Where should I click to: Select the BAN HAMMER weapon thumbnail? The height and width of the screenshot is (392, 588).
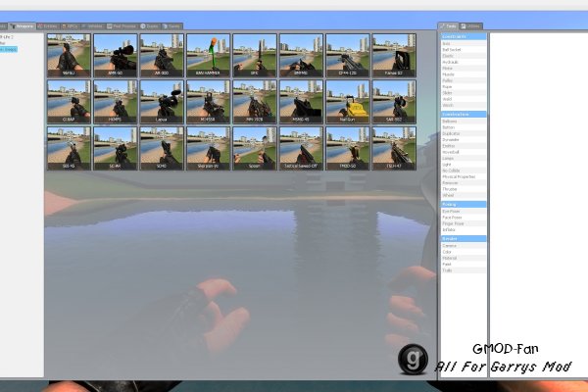(208, 55)
